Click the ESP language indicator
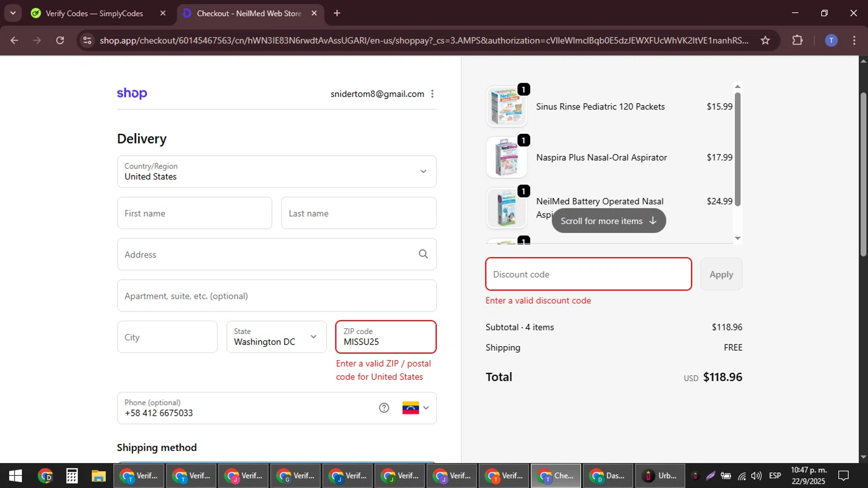 [x=775, y=476]
